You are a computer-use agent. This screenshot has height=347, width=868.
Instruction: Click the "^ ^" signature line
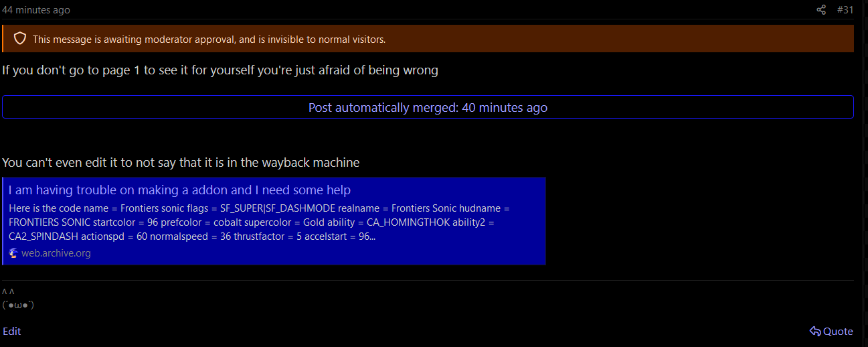[x=8, y=292]
